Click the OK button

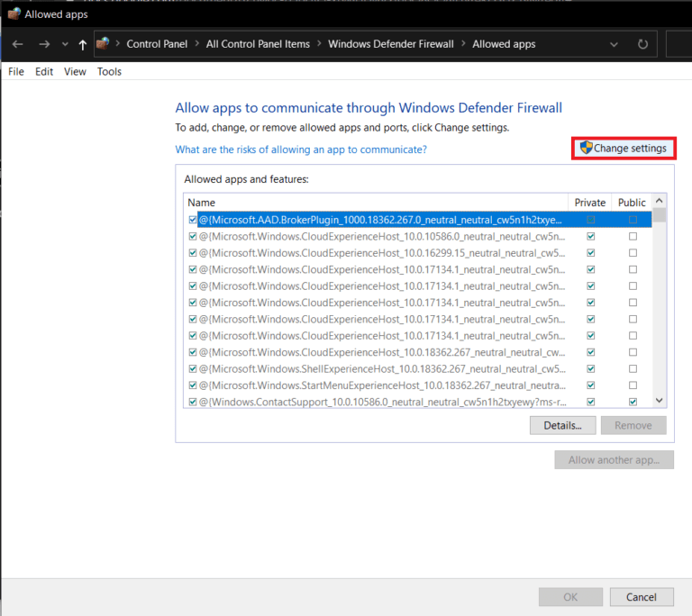click(x=570, y=597)
